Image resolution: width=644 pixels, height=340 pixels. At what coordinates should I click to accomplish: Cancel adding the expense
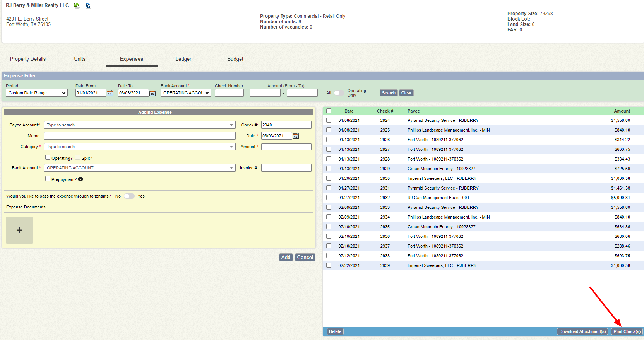coord(305,257)
